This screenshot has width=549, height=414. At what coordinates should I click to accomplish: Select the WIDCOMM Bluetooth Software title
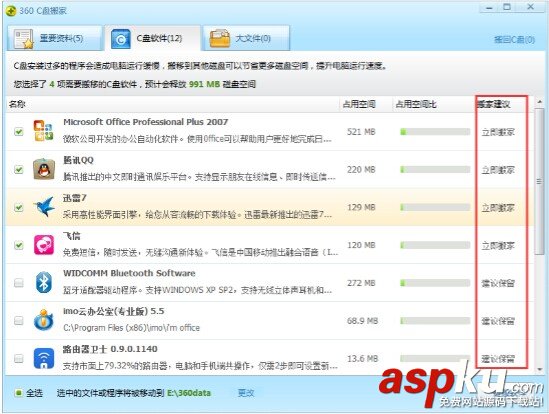click(129, 273)
